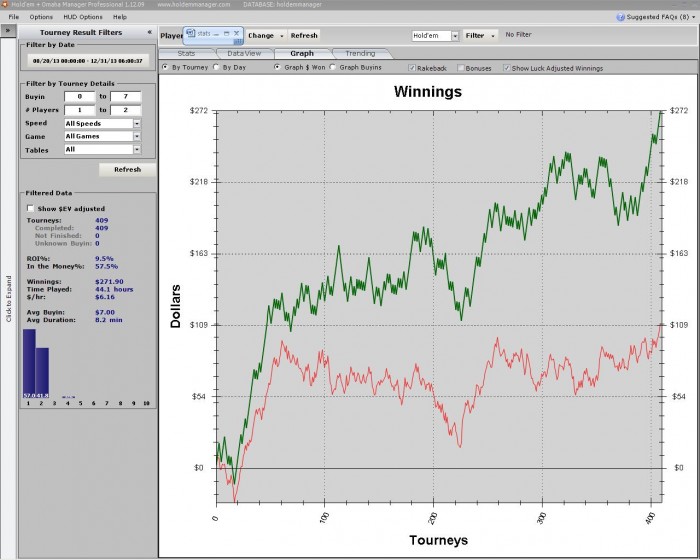Click the In the Money% value 57.5%
Viewport: 700px width, 560px height.
click(106, 266)
